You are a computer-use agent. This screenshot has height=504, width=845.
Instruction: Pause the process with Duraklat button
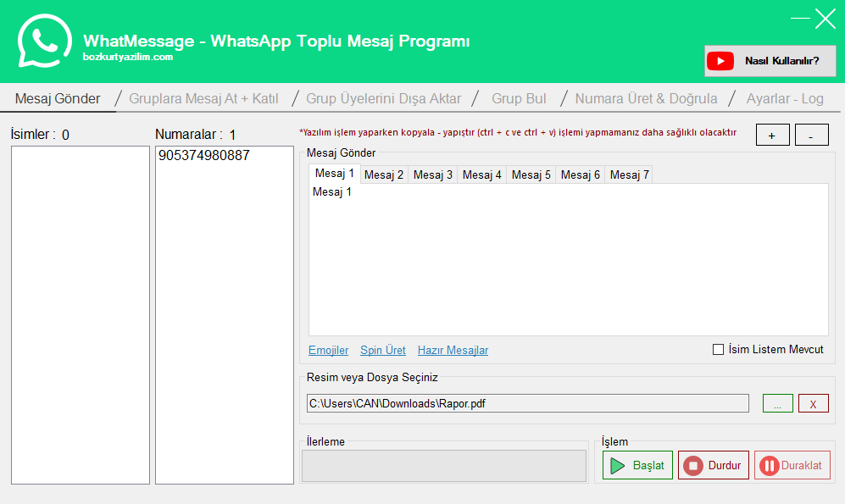[792, 465]
